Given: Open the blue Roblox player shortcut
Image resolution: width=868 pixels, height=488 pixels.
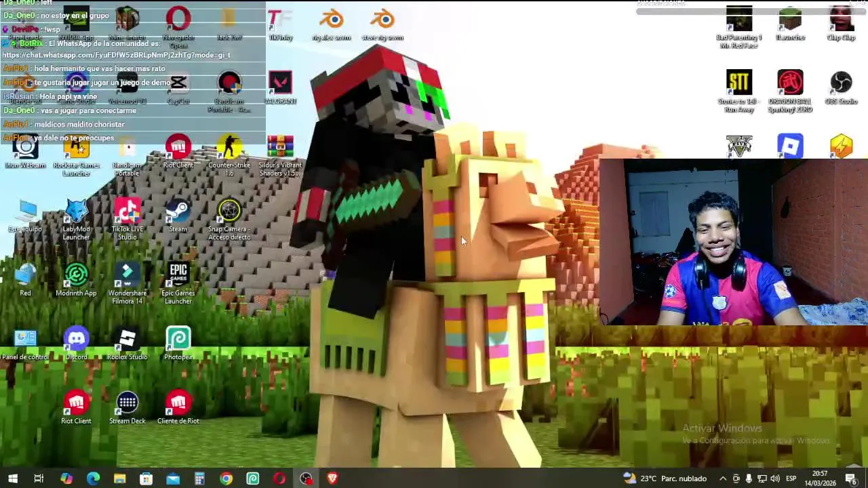Looking at the screenshot, I should point(790,146).
